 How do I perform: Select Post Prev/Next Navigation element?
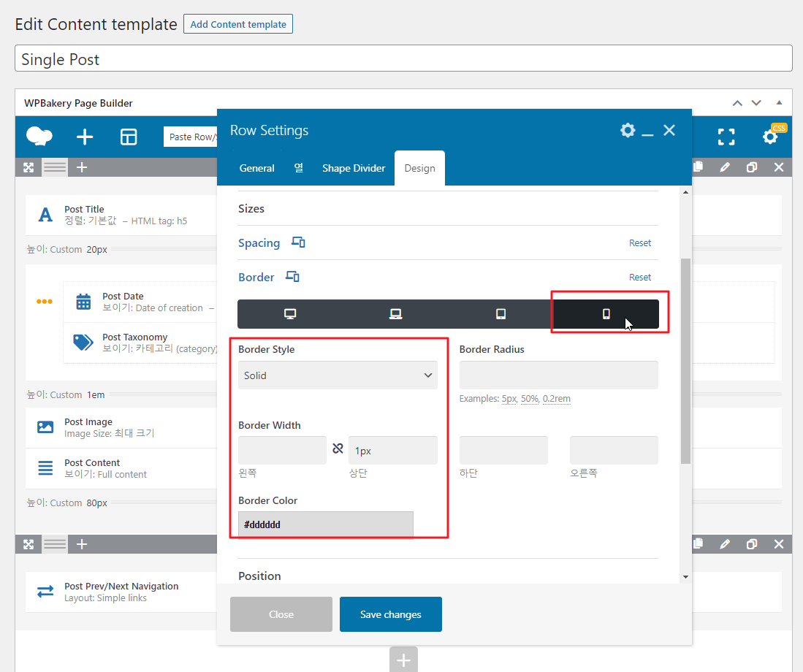tap(121, 592)
